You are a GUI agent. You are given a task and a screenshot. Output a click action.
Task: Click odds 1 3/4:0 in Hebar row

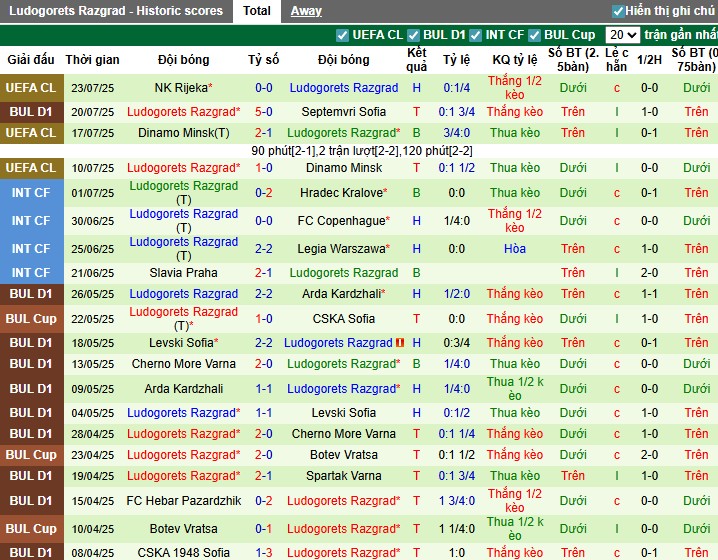pyautogui.click(x=457, y=501)
